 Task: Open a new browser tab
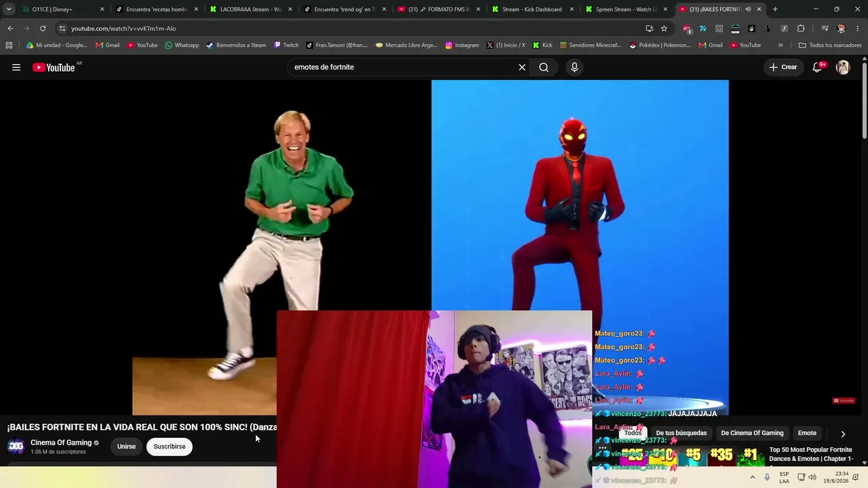click(775, 9)
